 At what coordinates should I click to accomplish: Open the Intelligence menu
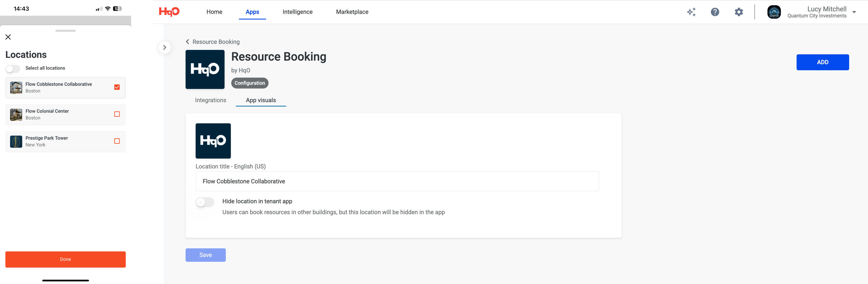pyautogui.click(x=297, y=12)
